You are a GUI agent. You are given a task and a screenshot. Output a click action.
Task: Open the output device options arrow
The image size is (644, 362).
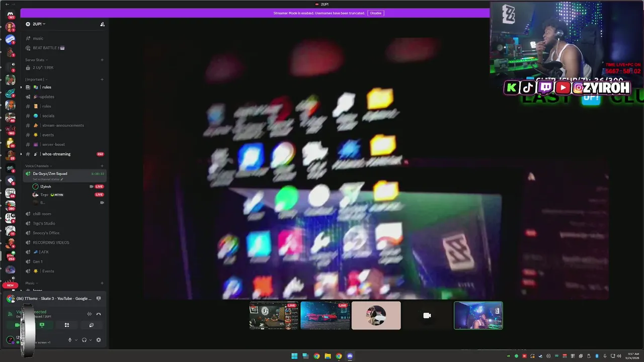click(91, 340)
